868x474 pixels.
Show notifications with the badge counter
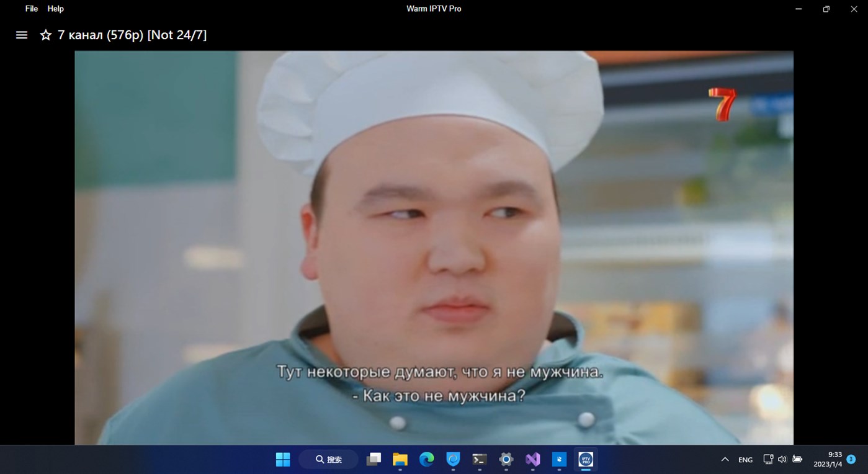(851, 459)
